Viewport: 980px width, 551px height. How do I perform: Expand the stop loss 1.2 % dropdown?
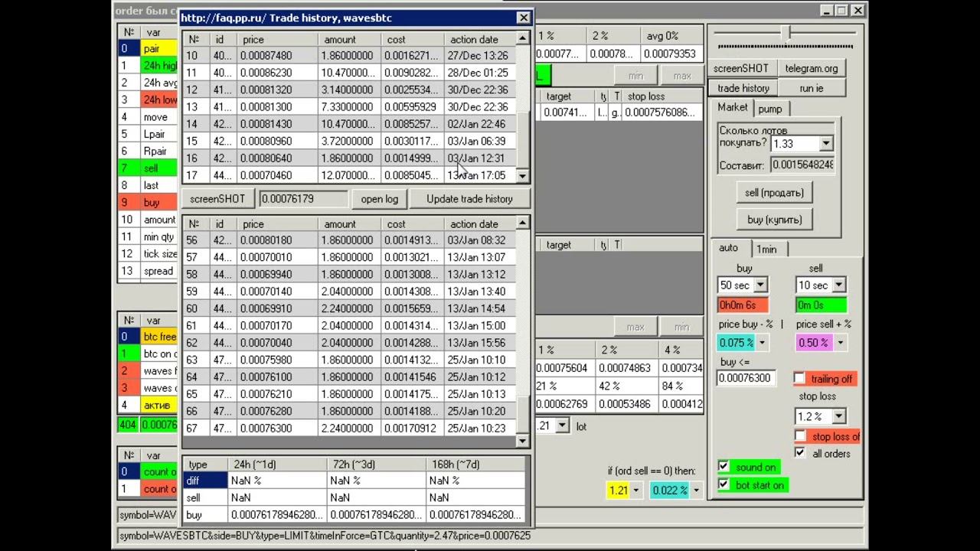(x=839, y=417)
